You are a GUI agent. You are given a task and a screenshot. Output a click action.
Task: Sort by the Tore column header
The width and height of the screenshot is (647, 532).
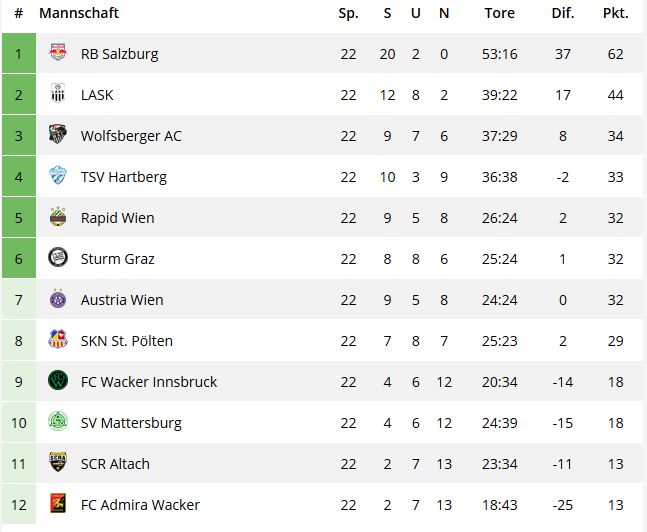[500, 13]
